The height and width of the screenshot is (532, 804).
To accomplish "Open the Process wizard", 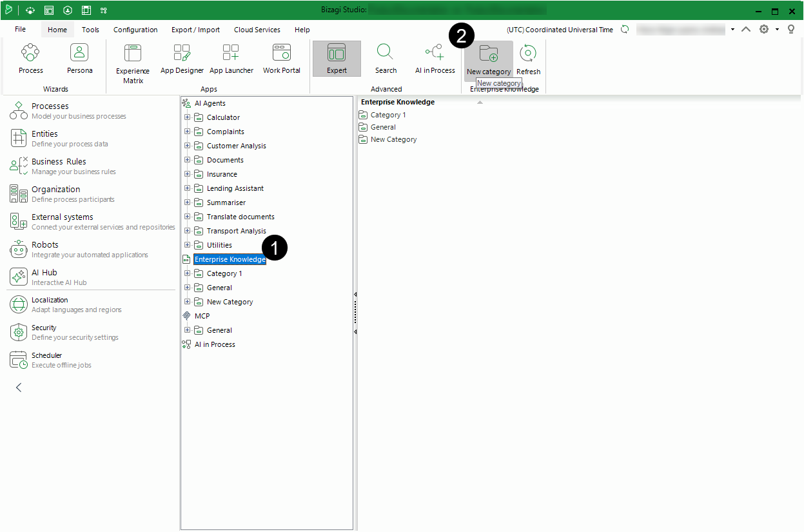I will 31,59.
